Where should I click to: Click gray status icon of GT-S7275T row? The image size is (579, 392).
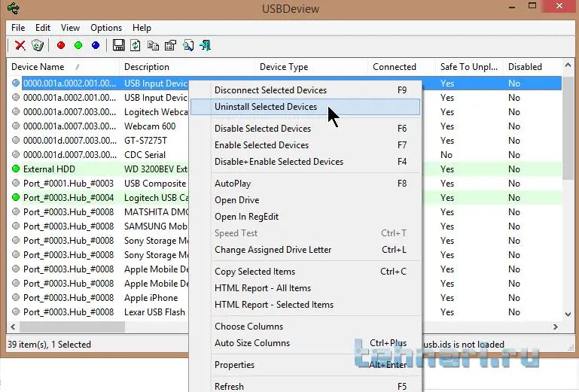pos(16,140)
